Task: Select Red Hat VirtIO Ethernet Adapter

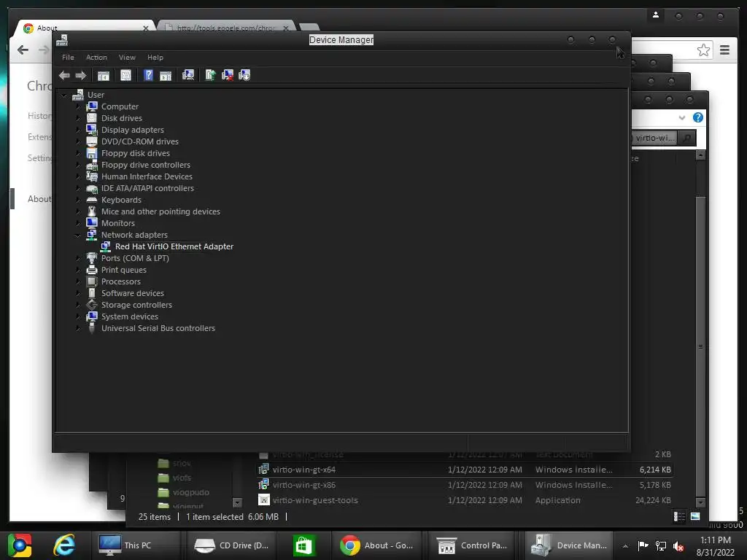Action: (174, 246)
